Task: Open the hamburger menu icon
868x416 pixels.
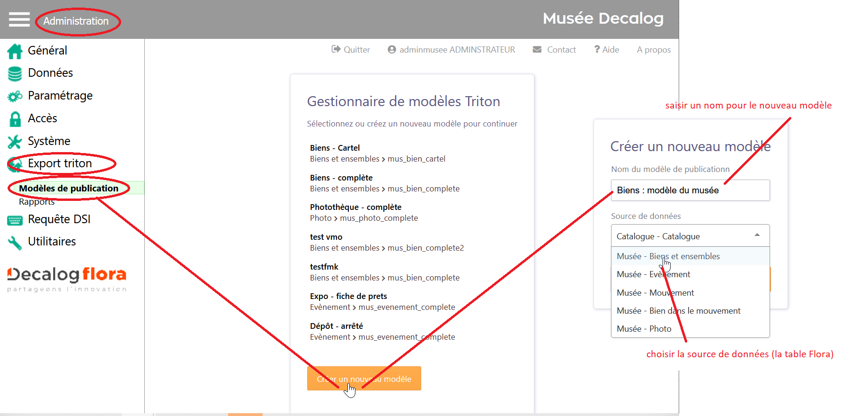Action: (x=19, y=19)
